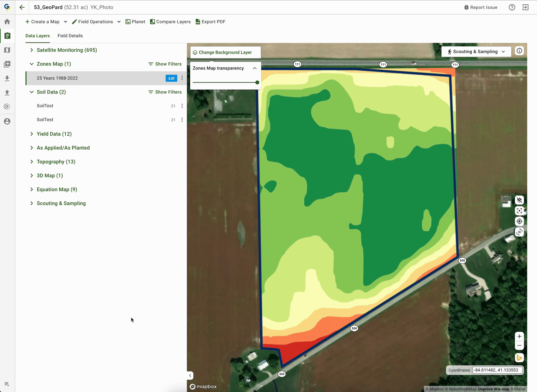This screenshot has height=392, width=537.
Task: Click the Zones Map transparency slider handle
Action: (257, 82)
